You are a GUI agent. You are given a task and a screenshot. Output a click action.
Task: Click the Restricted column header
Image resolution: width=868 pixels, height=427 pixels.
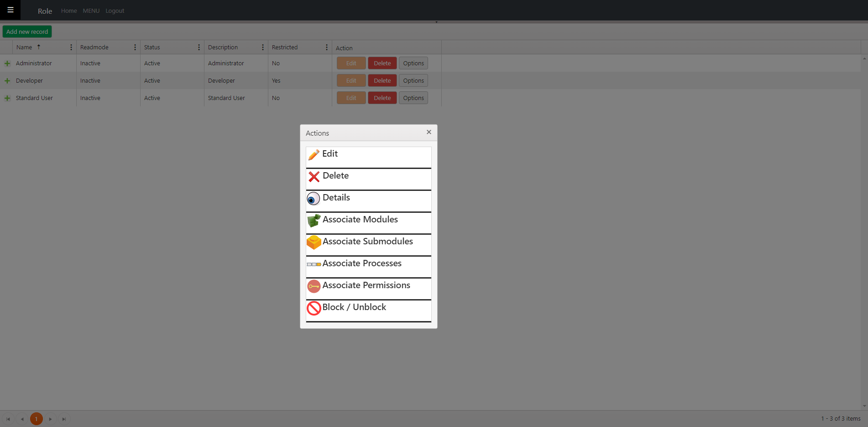pos(285,47)
